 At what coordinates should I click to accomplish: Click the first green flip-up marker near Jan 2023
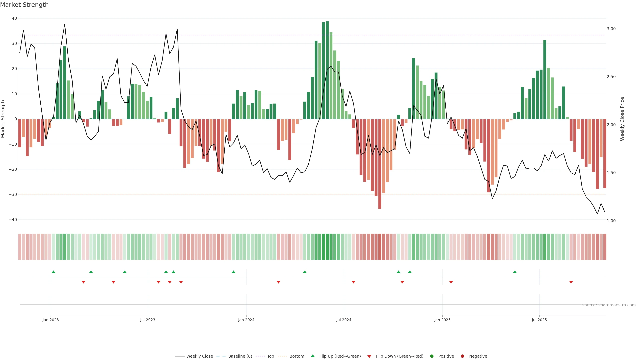(53, 272)
